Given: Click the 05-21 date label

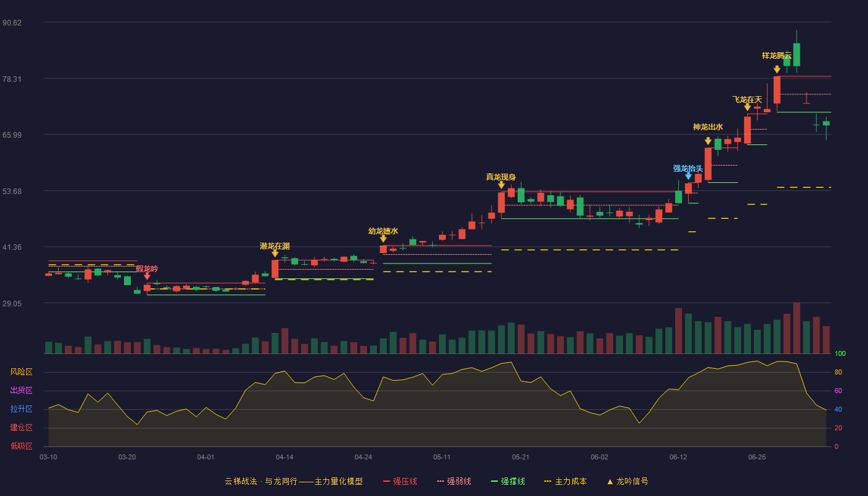Looking at the screenshot, I should click(521, 457).
